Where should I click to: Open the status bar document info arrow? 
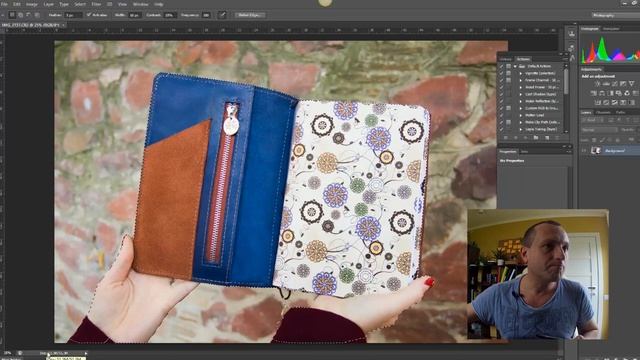click(86, 353)
